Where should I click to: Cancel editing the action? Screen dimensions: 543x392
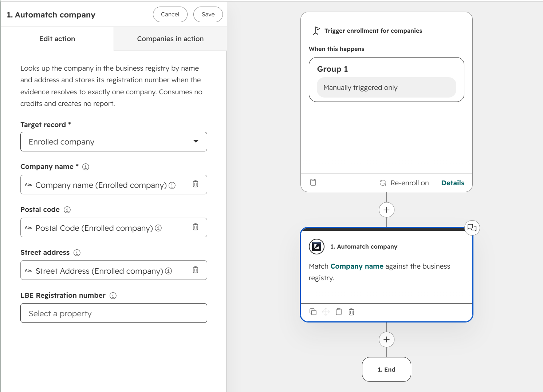170,15
